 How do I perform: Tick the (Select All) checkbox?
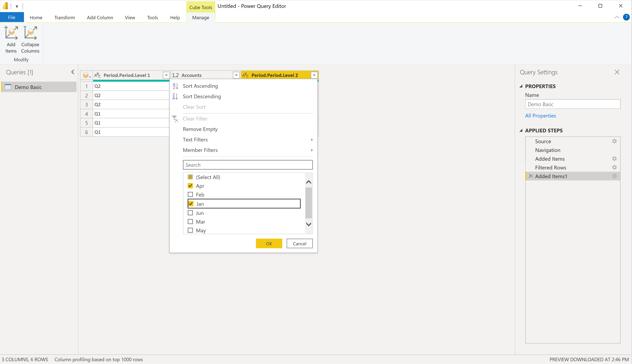[x=190, y=177]
